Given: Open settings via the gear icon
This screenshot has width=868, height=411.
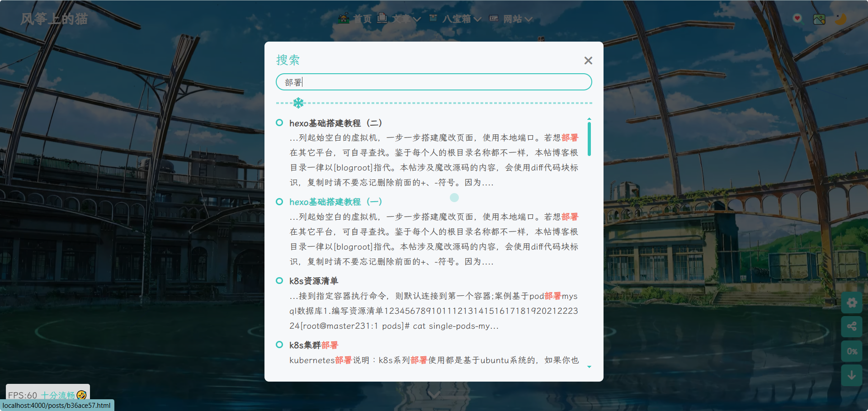Looking at the screenshot, I should (852, 302).
